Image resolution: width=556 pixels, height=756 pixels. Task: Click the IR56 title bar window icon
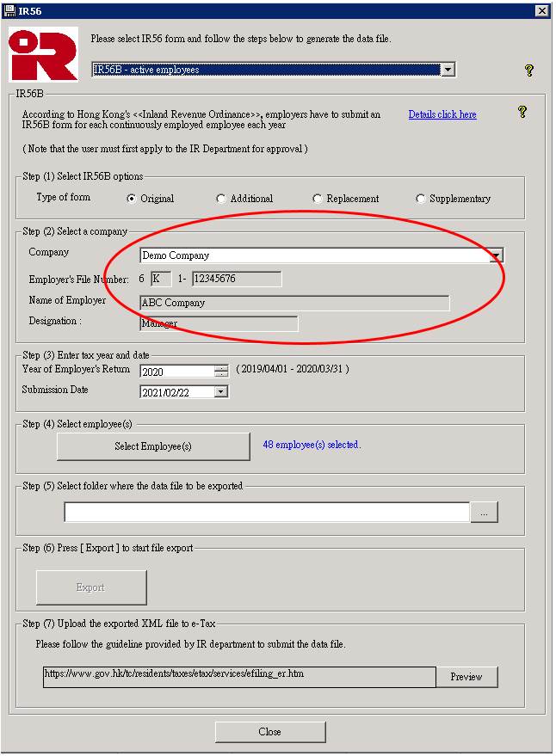[x=9, y=10]
